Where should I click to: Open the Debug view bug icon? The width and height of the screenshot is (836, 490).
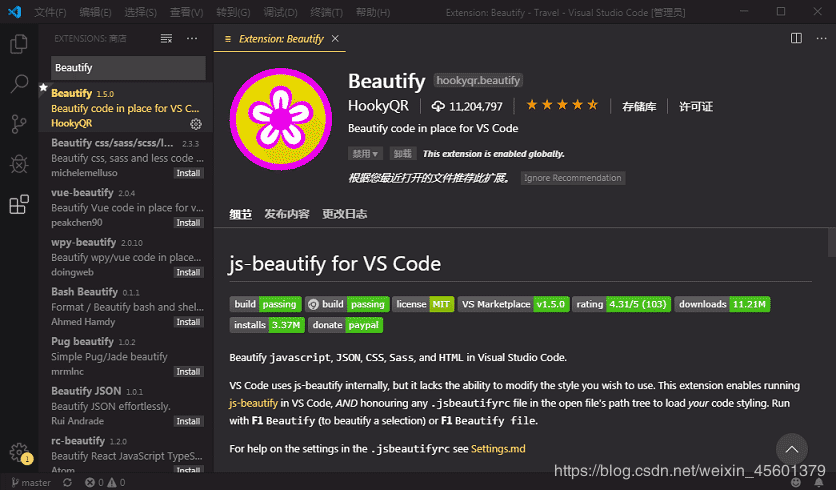[x=18, y=164]
